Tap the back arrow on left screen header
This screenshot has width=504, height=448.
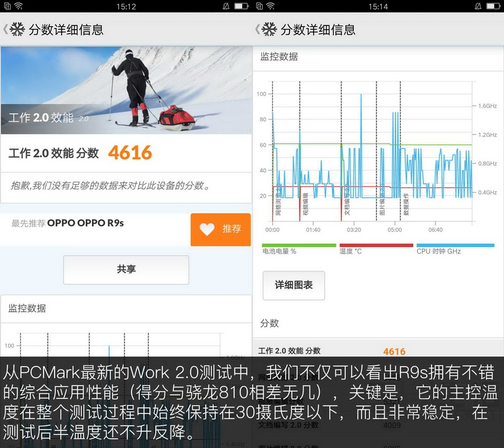point(5,30)
